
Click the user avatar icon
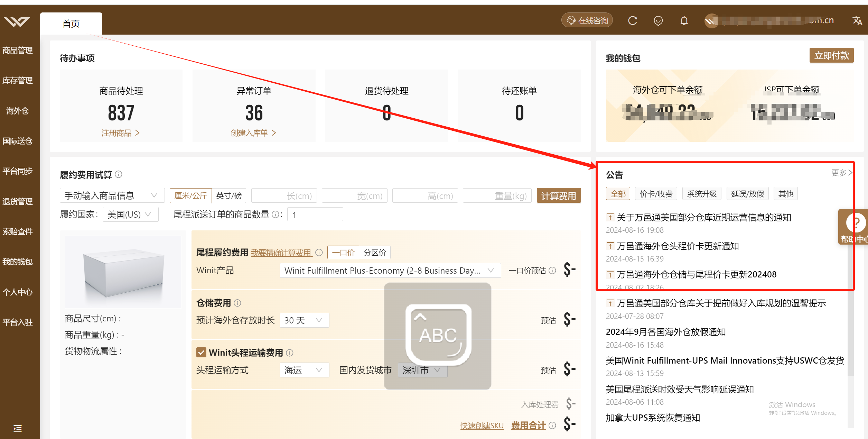click(711, 21)
